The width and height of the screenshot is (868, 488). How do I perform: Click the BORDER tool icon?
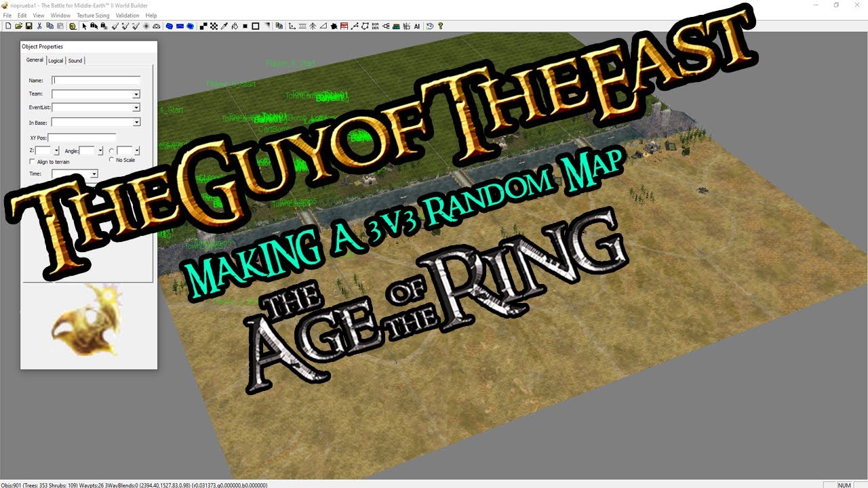[376, 26]
